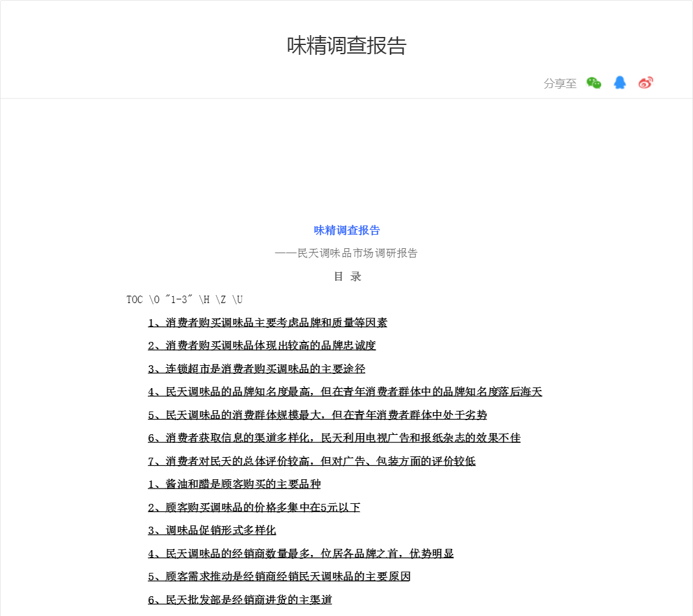Open link 3、连锁超市是消费者购买调味品的主要途径

(256, 368)
